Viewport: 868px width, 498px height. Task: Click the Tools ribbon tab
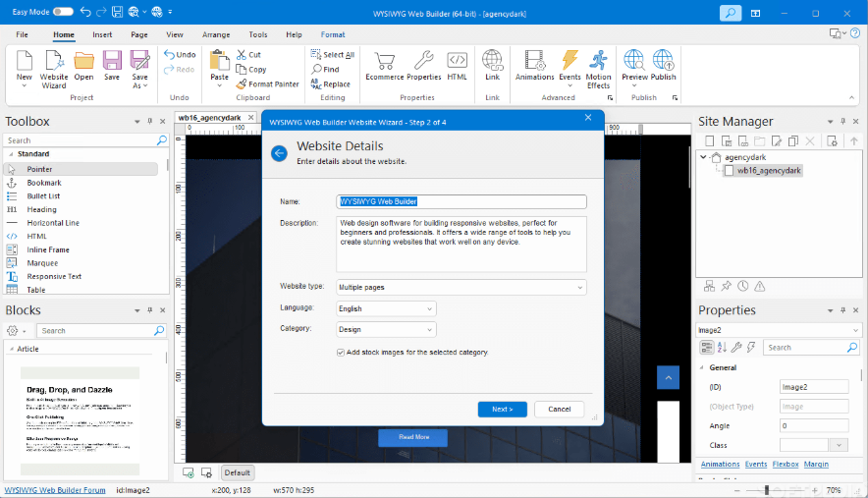258,34
